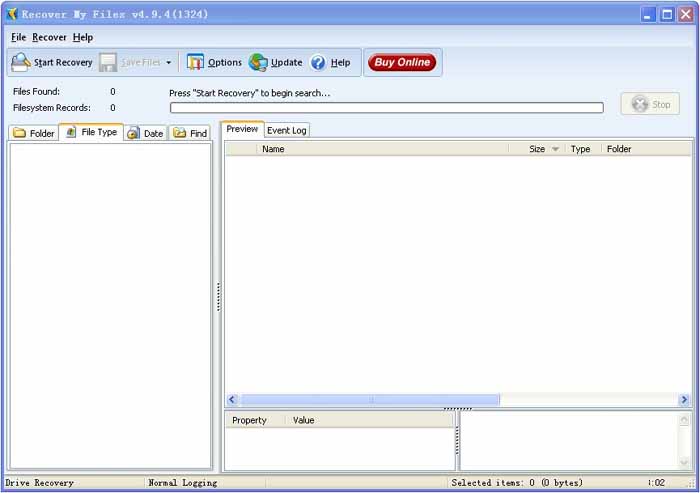This screenshot has width=700, height=493.
Task: Open the Folder tab in left panel
Action: 33,133
